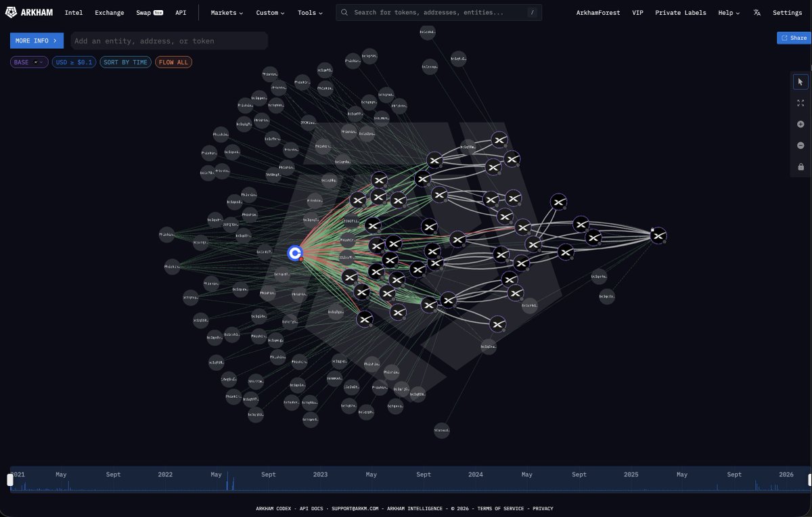Click the fit graph to screen icon
This screenshot has width=812, height=517.
coord(800,103)
